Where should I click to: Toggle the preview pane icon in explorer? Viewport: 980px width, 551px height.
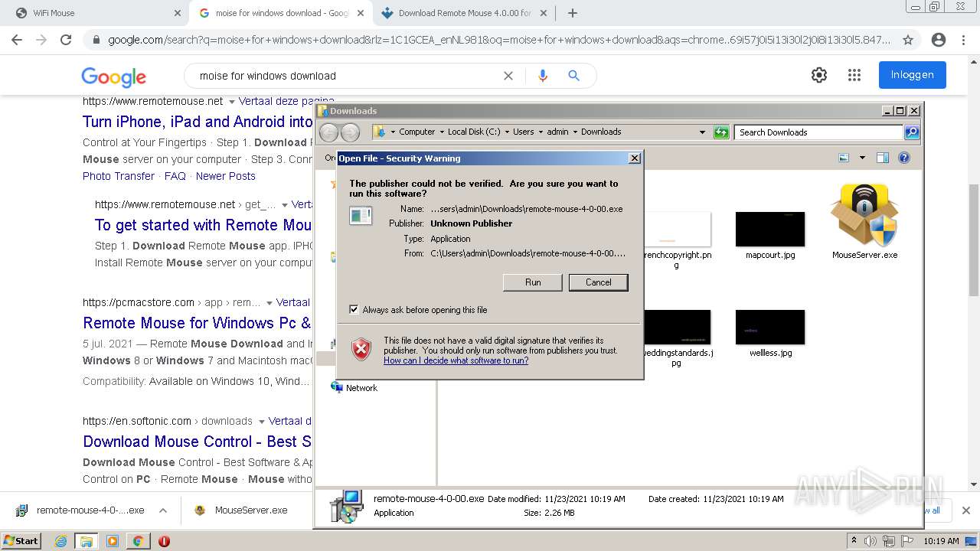coord(883,158)
